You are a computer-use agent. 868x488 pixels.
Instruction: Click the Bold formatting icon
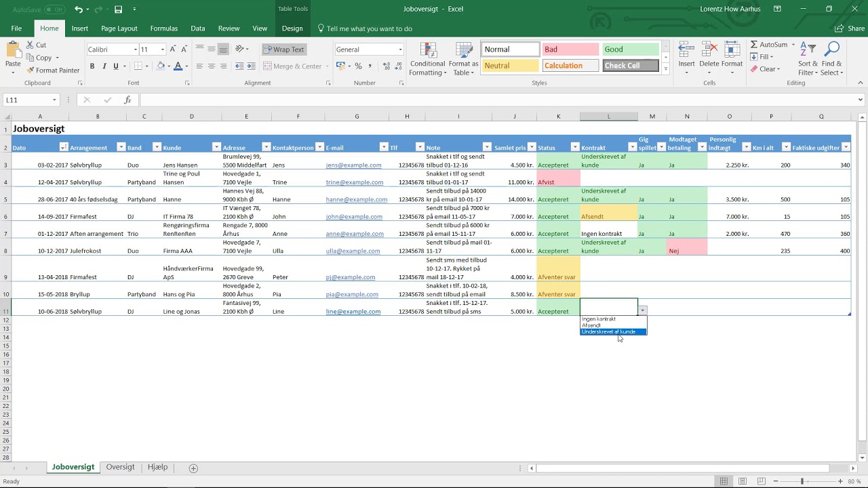pos(92,66)
